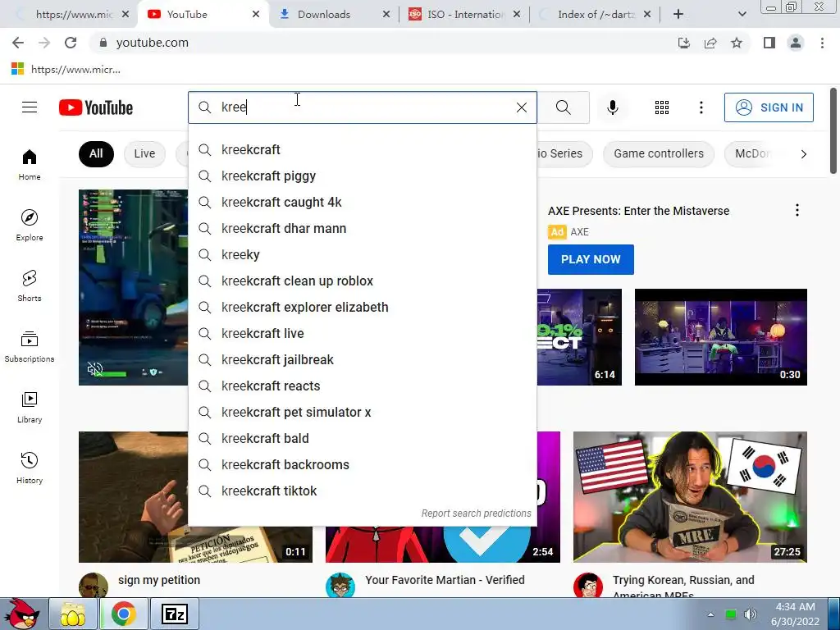The width and height of the screenshot is (840, 630).
Task: Open the YouTube hamburger guide menu
Action: pos(30,107)
